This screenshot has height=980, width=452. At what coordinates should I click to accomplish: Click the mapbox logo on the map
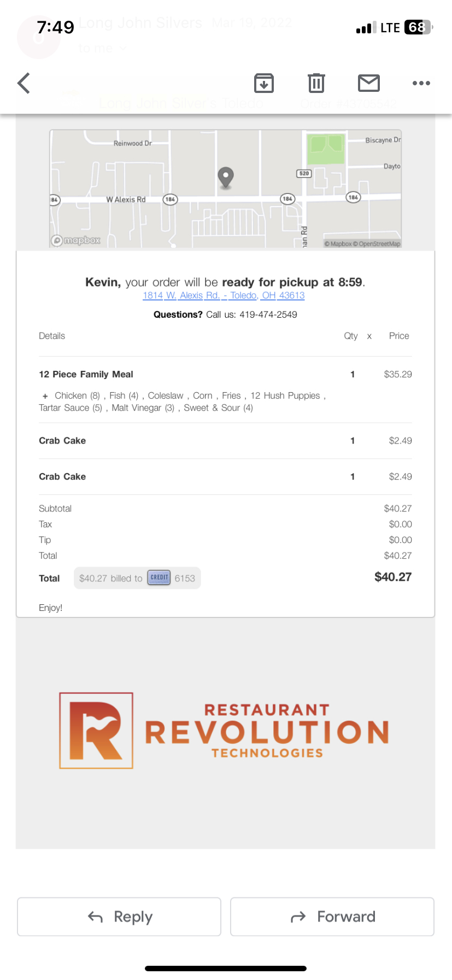76,241
